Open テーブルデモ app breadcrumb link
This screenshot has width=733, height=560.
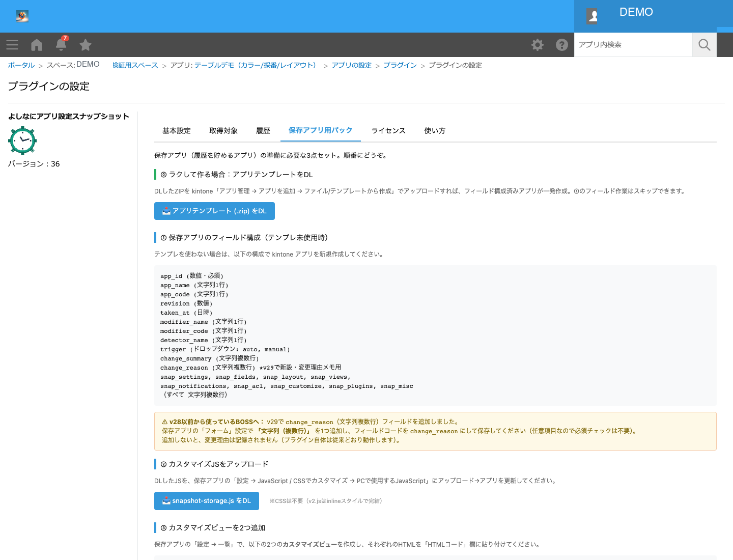coord(257,65)
